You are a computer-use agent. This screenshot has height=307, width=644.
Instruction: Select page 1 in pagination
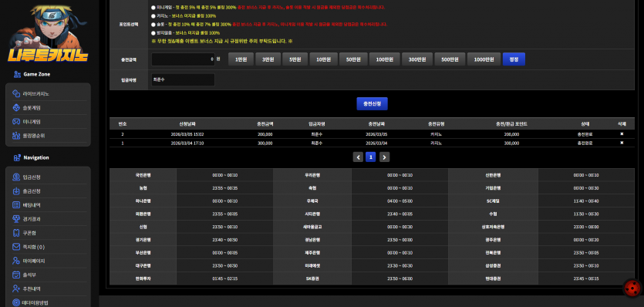(371, 157)
